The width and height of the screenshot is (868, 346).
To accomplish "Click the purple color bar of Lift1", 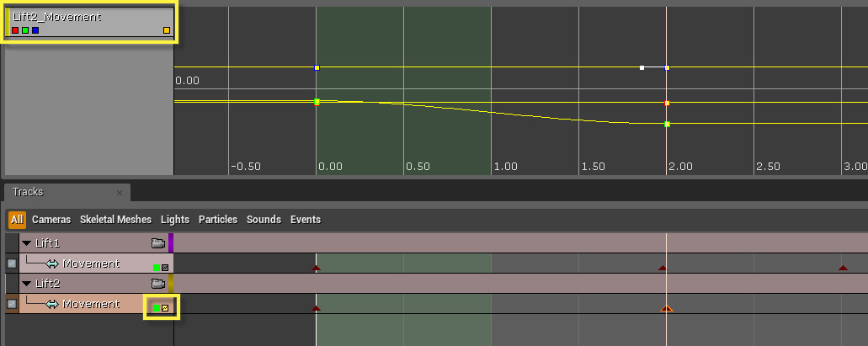I will (x=171, y=243).
